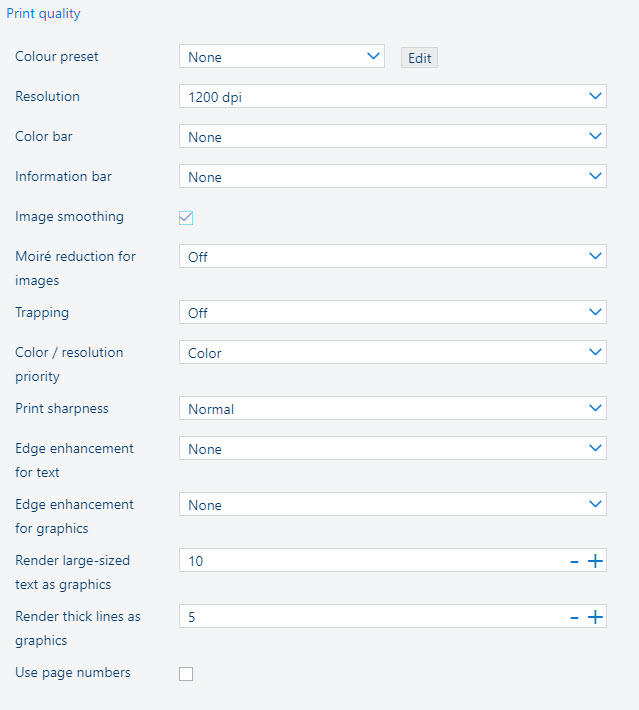
Task: Increase Render thick lines as graphics value
Action: (596, 617)
